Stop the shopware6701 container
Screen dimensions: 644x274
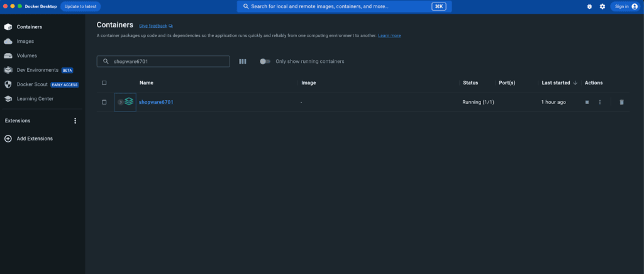click(587, 102)
